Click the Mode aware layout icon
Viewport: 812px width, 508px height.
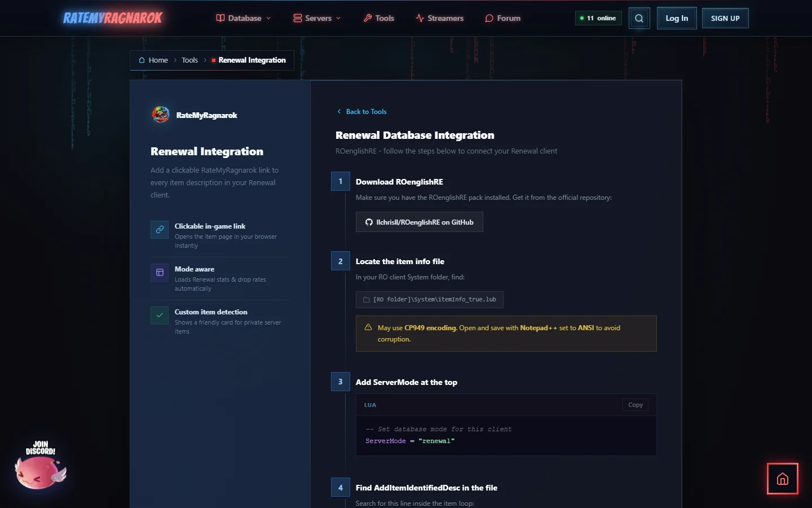pos(160,273)
